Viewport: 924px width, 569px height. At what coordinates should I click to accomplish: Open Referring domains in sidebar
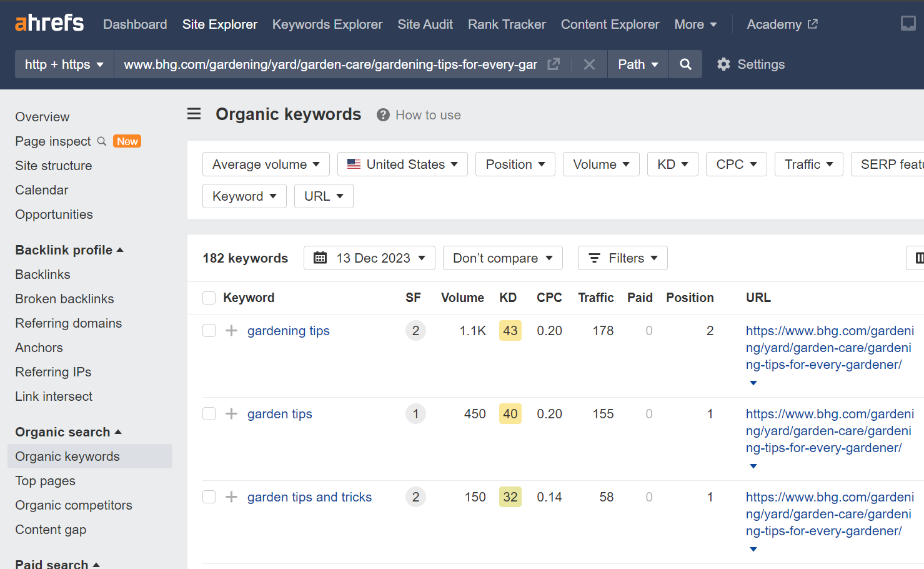coord(69,323)
